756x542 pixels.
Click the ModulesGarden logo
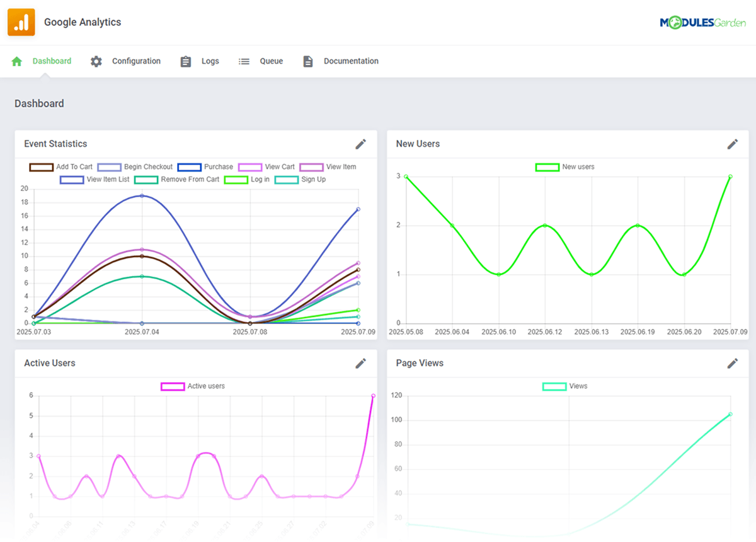click(x=702, y=23)
